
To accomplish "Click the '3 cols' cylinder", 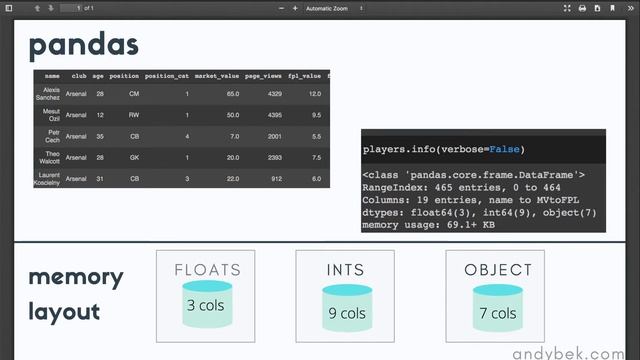I will tap(207, 304).
